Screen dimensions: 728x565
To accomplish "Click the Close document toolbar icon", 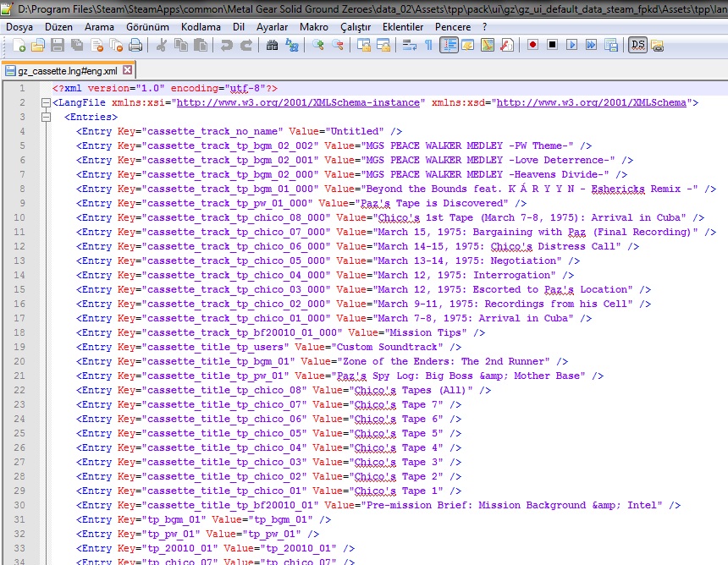I will [97, 45].
